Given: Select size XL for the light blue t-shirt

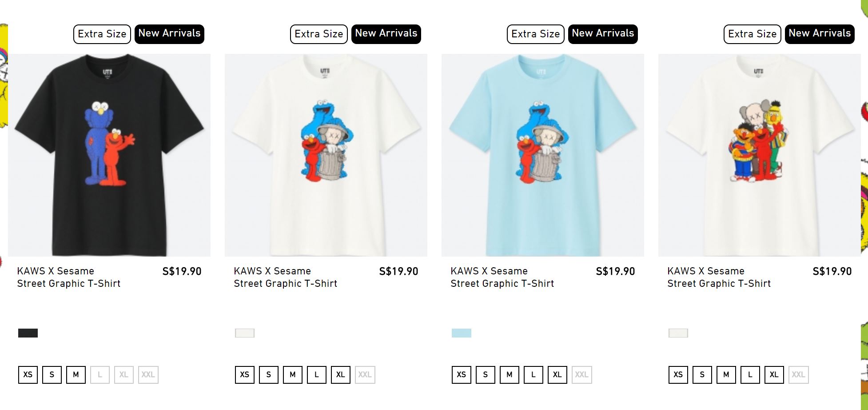Looking at the screenshot, I should [x=557, y=374].
